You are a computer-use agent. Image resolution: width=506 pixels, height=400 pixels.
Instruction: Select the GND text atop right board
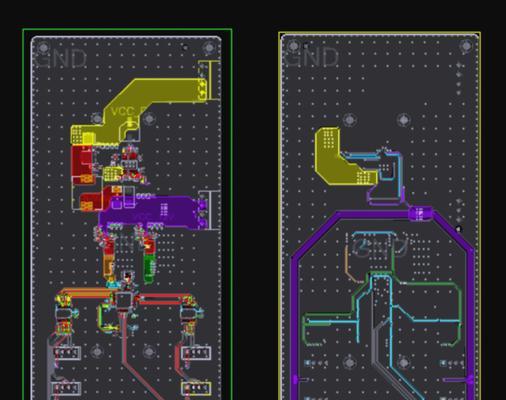coord(312,57)
